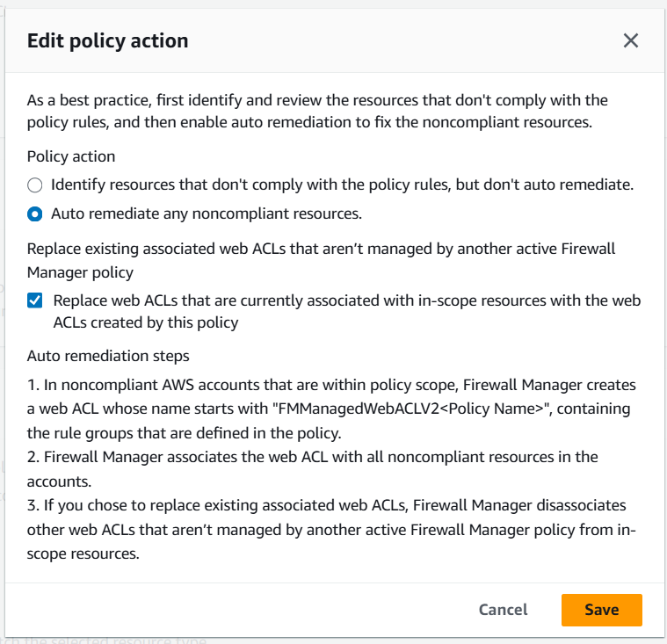Image resolution: width=667 pixels, height=644 pixels.
Task: Click the "Auto remediation steps" heading
Action: click(108, 356)
